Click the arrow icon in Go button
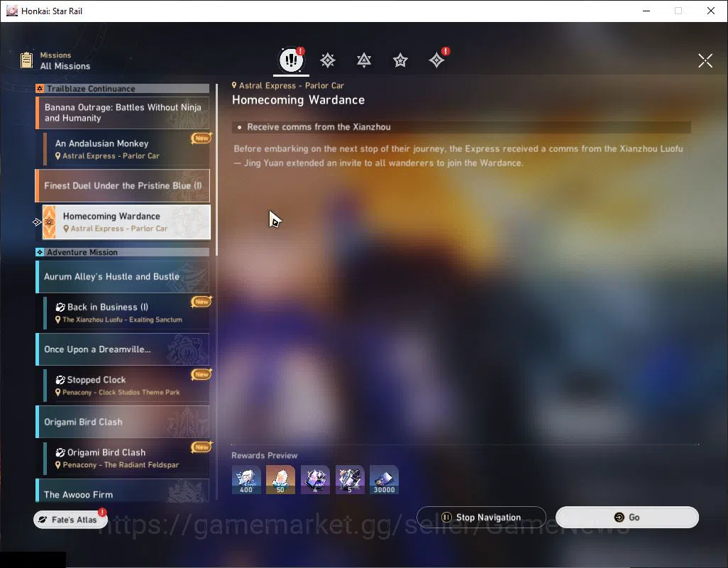Screen dimensions: 728x568 coord(619,518)
